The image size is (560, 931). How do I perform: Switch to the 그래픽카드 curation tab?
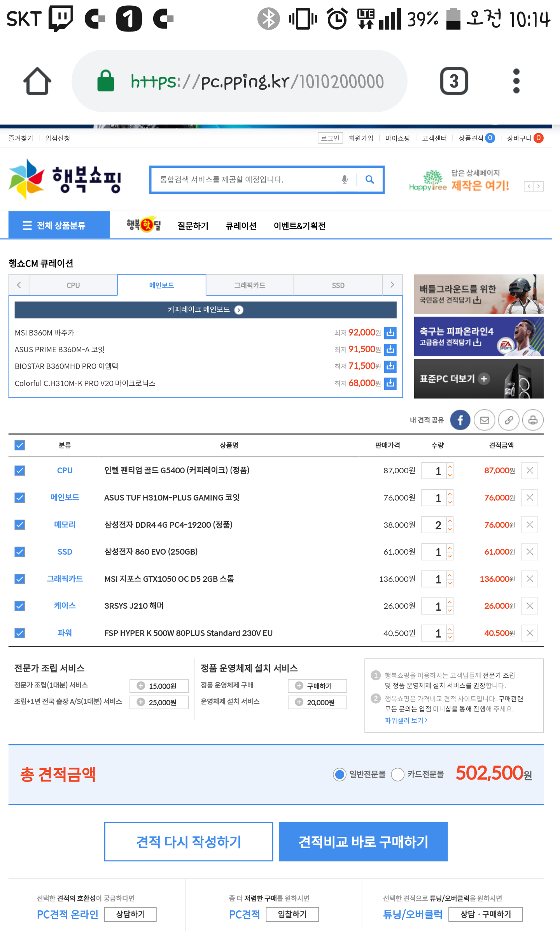click(250, 285)
